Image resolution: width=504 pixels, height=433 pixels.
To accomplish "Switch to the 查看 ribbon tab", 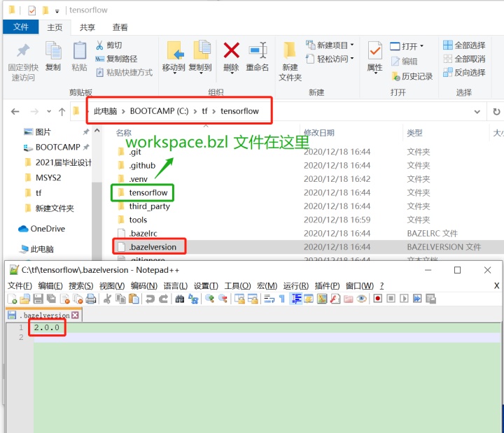I will coord(120,27).
